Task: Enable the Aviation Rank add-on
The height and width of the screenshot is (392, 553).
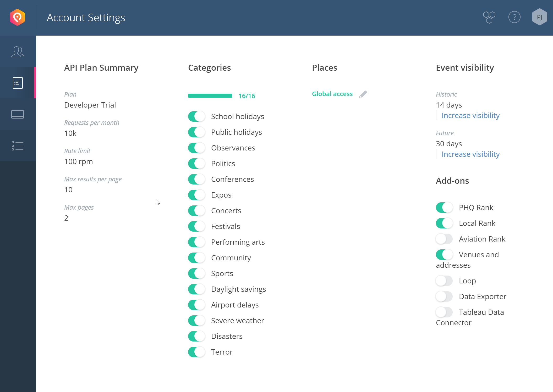Action: coord(444,239)
